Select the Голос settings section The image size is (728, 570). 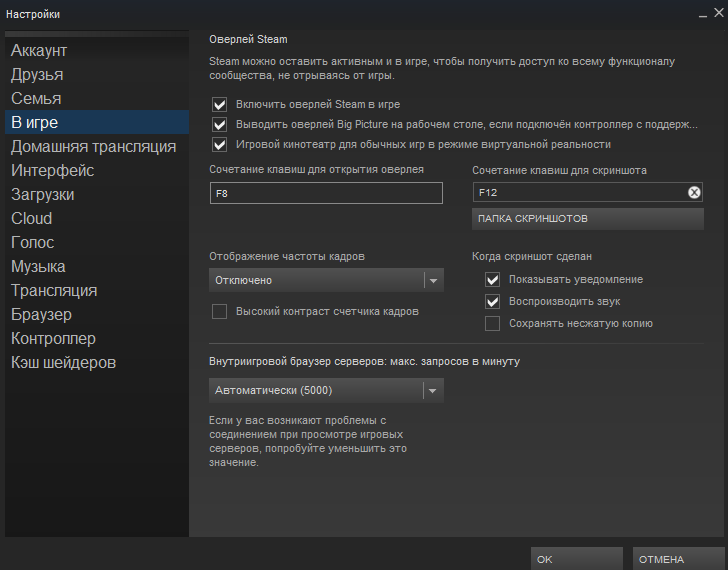click(97, 242)
